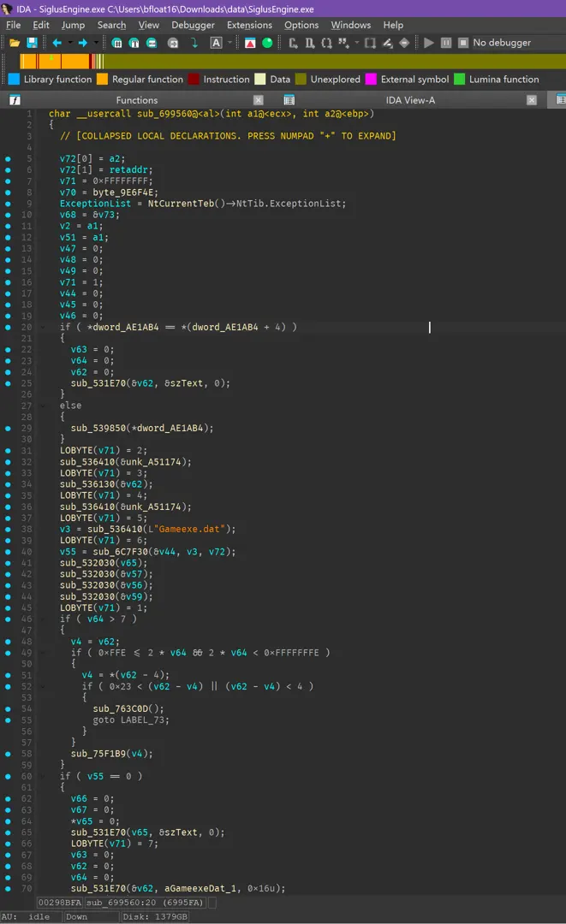Click the IDA View-A tab icon
Viewport: 566px width, 924px height.
click(x=289, y=100)
